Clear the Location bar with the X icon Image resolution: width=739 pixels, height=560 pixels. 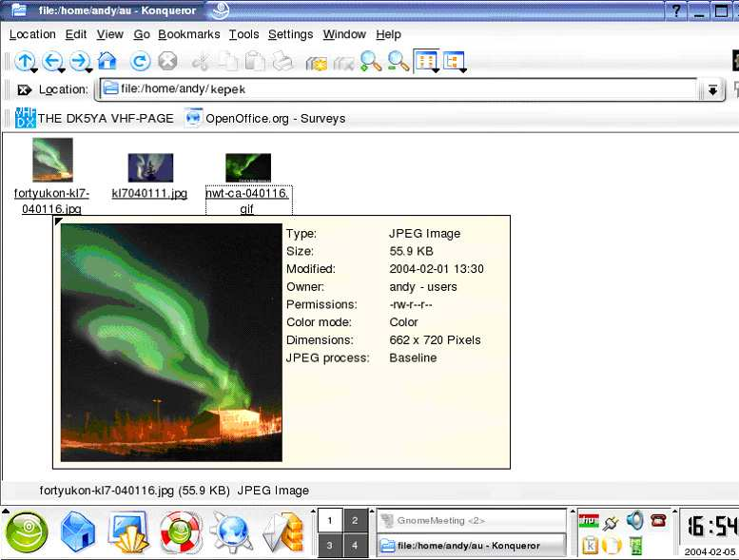tap(24, 89)
